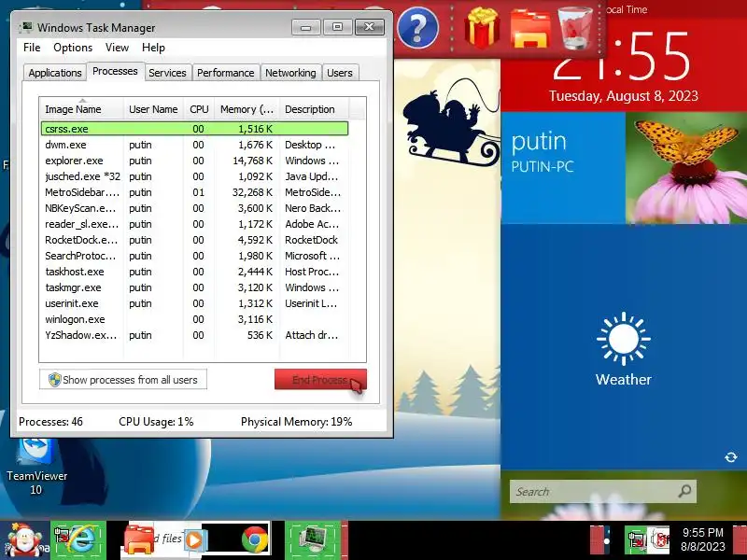The width and height of the screenshot is (747, 560).
Task: Select MetroSidebar process row
Action: pyautogui.click(x=194, y=192)
